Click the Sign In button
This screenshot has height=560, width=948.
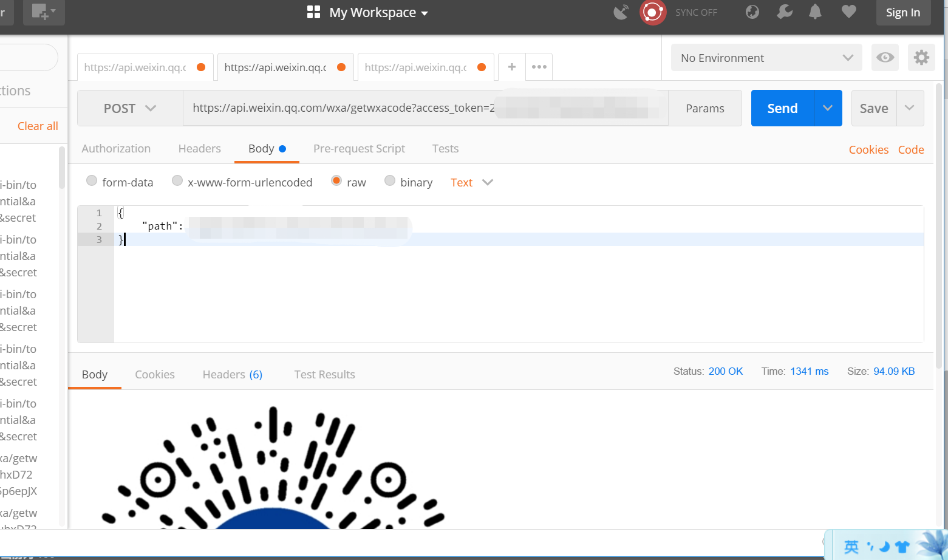pos(903,12)
